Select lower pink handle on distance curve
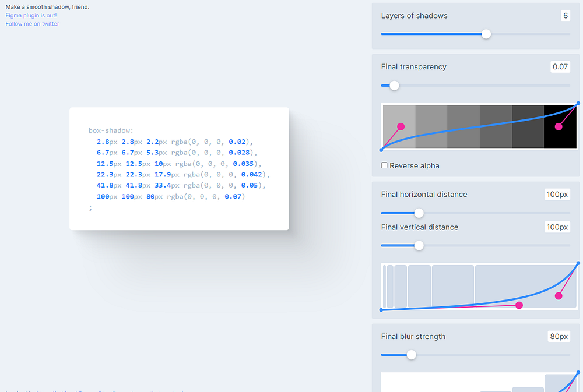Image resolution: width=583 pixels, height=392 pixels. pos(519,305)
